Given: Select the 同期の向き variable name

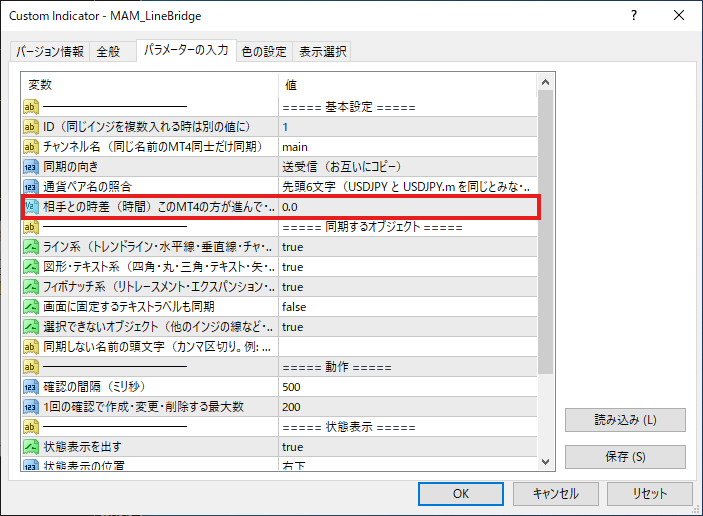Looking at the screenshot, I should 70,167.
